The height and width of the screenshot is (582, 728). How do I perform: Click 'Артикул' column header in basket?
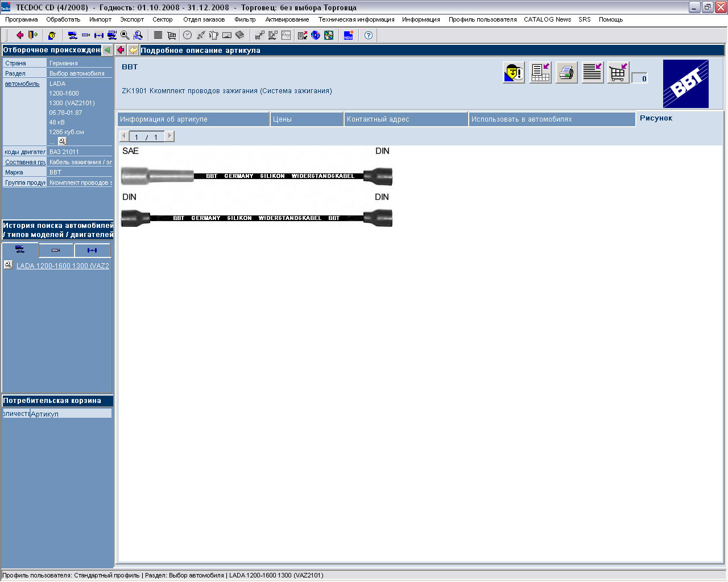71,414
